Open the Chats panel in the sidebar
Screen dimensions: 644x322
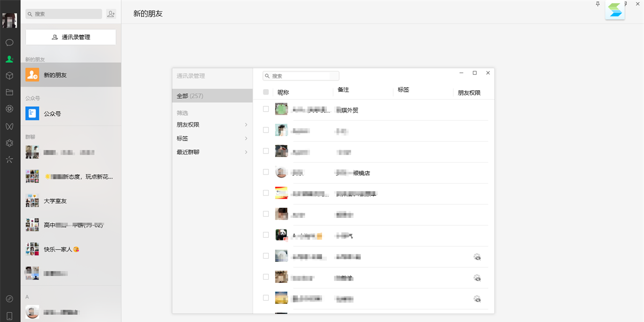coord(9,42)
